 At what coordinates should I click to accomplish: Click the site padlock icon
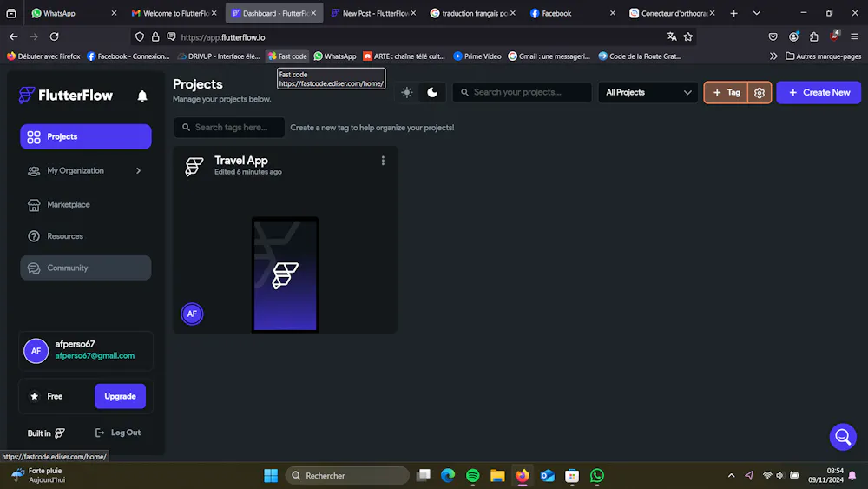(x=155, y=37)
